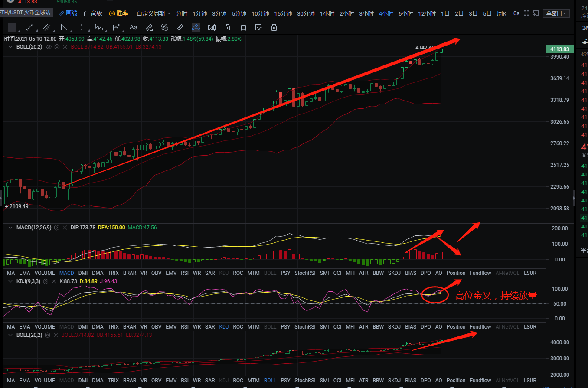
Task: Click the bookmark save drawings icon
Action: [243, 27]
